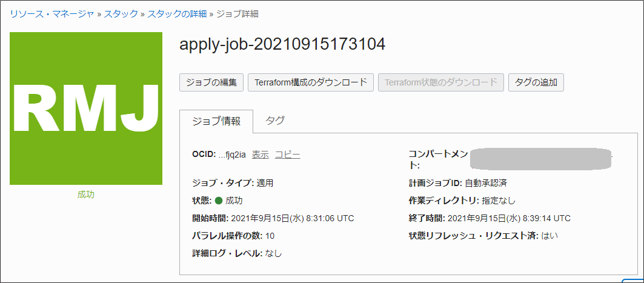Click the truncated OCID value ...fjq2ia

pos(232,155)
